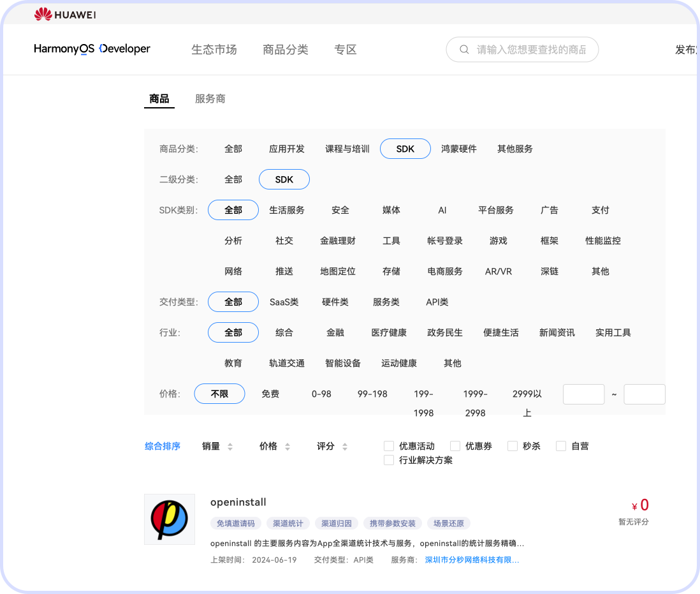Screen dimensions: 700x594
Task: Filter SDK类别 by 金融理财
Action: (338, 241)
